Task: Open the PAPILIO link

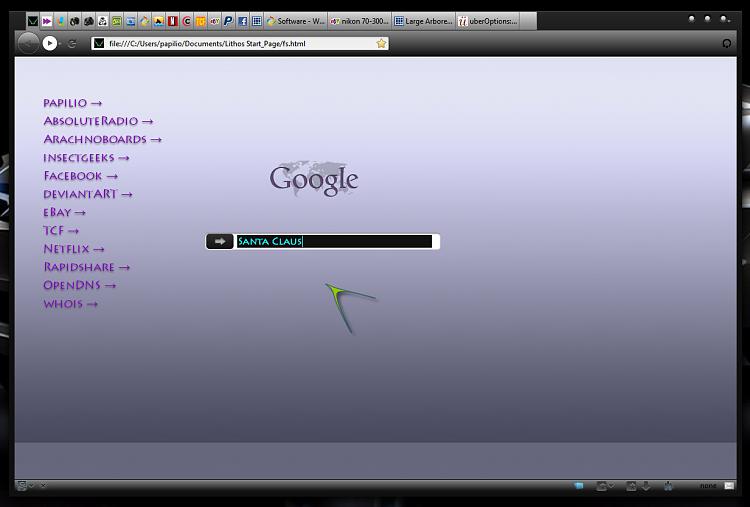Action: coord(72,103)
